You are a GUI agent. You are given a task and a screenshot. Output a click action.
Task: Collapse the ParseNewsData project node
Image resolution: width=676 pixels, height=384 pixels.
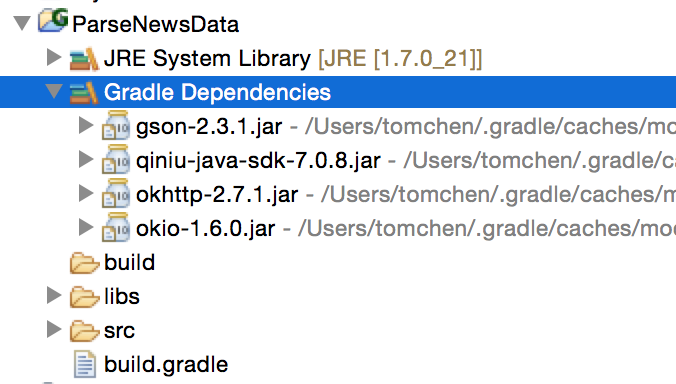[x=22, y=23]
